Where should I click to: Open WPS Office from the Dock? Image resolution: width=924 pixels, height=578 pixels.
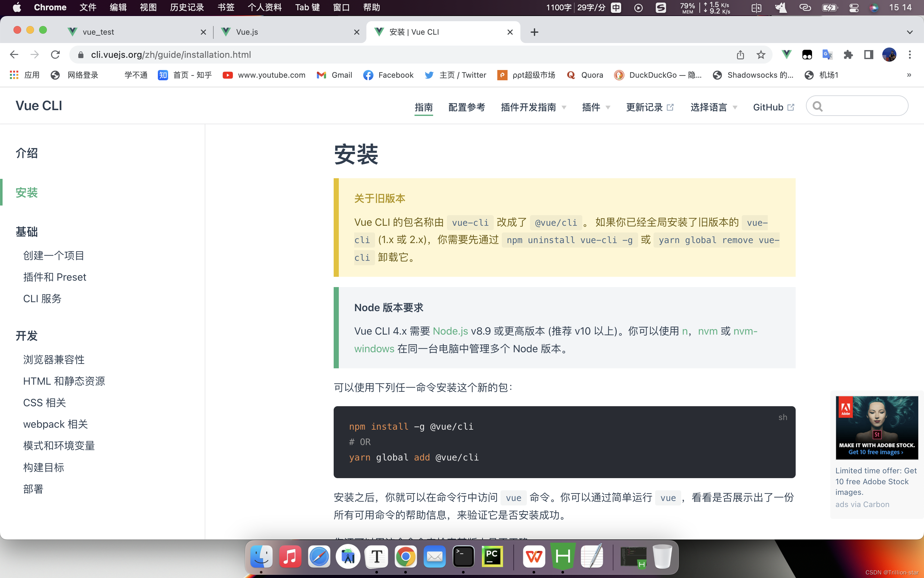(534, 557)
